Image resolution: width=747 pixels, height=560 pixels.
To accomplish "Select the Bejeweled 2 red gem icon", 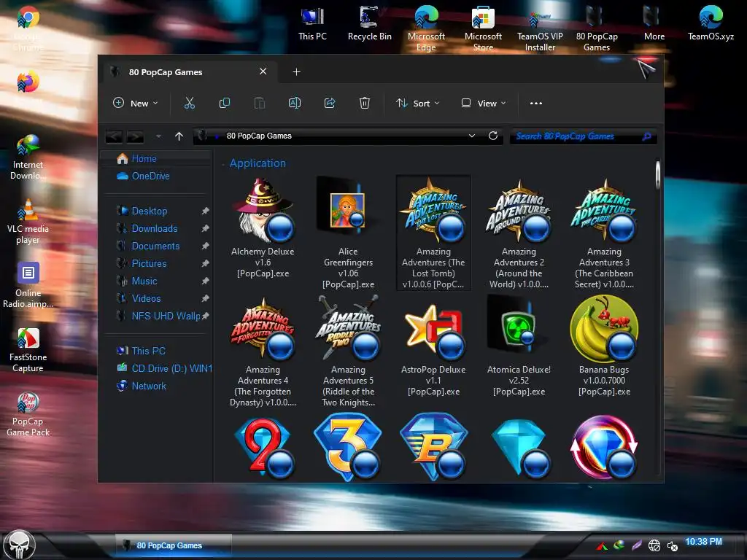I will [x=263, y=448].
